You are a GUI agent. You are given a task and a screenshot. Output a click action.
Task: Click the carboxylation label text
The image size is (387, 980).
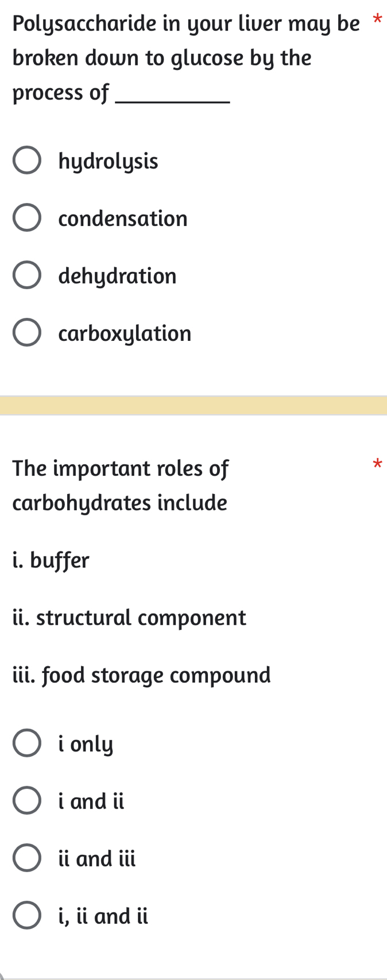(x=125, y=333)
